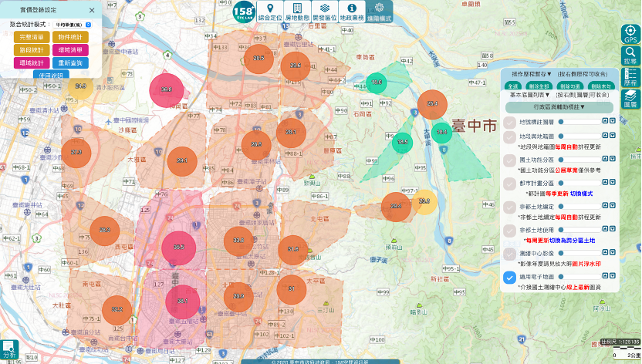The height and width of the screenshot is (364, 642).
Task: Click the 地政業務 info icon
Action: click(x=352, y=11)
